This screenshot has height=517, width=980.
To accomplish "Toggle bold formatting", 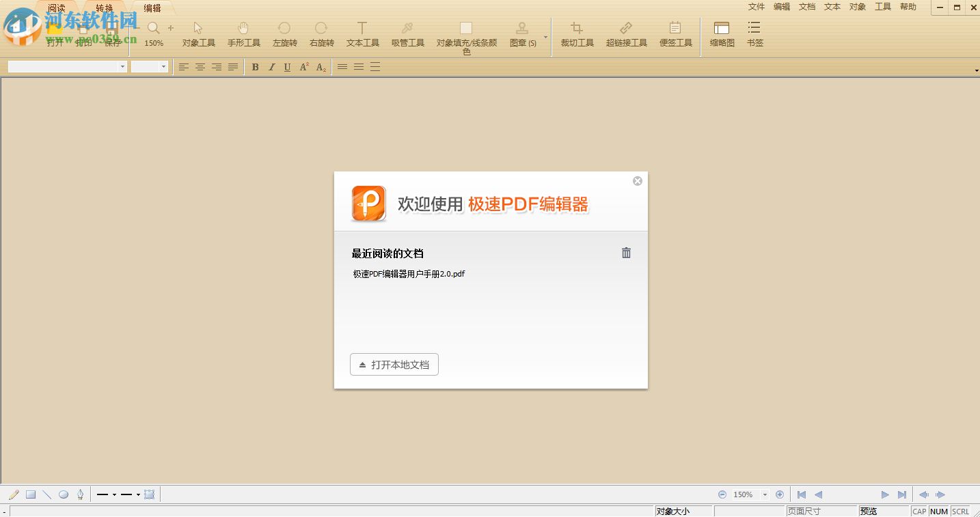I will [x=255, y=67].
